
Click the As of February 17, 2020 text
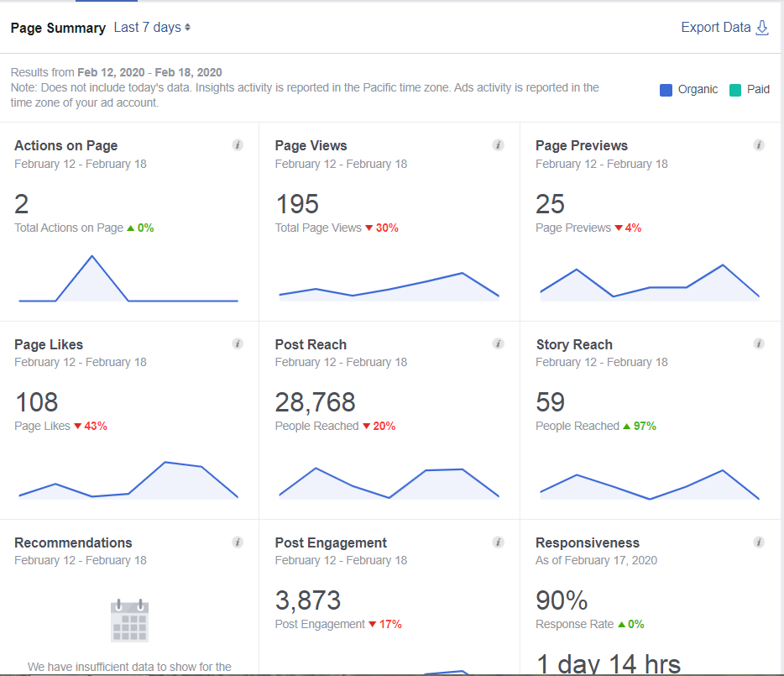coord(596,560)
